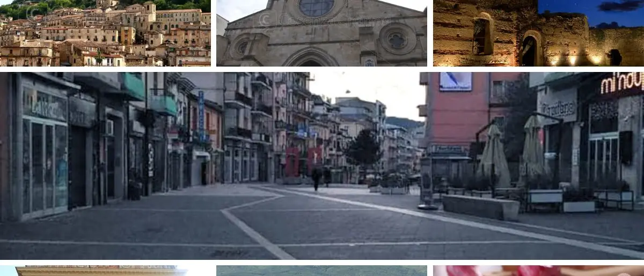Click the walking pedestrian in the street
This screenshot has height=276, width=644.
317,178
